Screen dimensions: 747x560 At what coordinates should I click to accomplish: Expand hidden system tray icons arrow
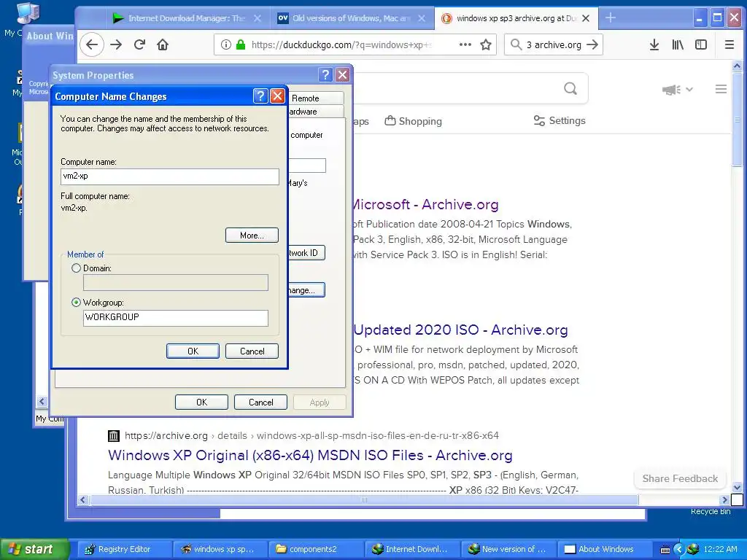point(679,549)
